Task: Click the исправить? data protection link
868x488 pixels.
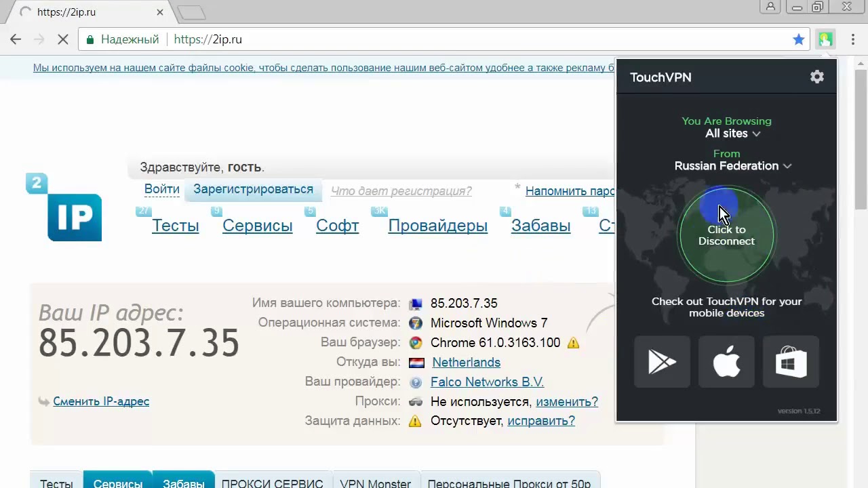Action: pos(541,421)
